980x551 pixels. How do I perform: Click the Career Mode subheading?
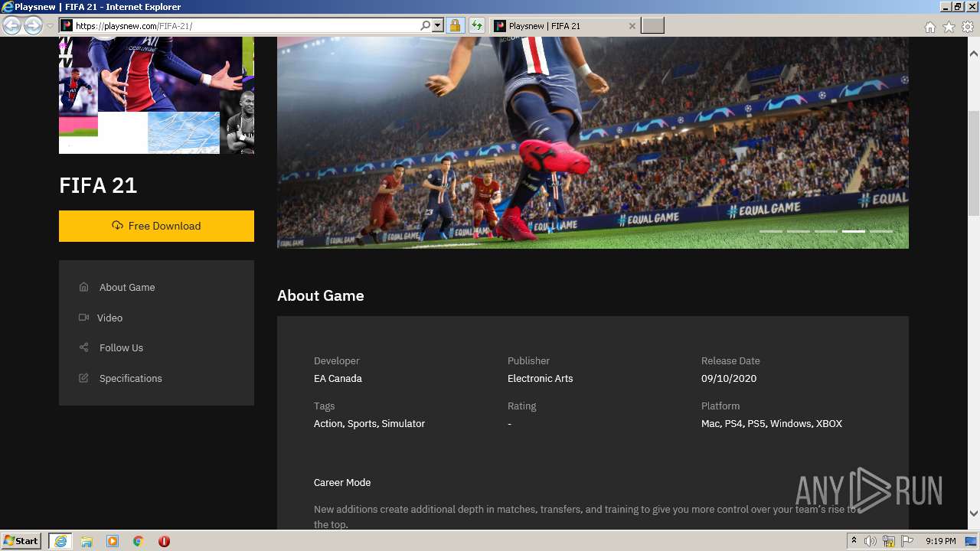coord(342,482)
